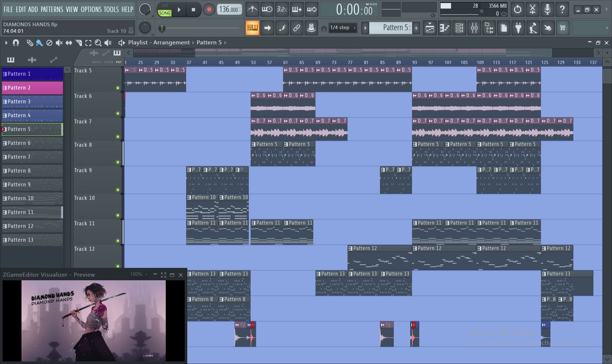The width and height of the screenshot is (612, 364).
Task: Click the 136.000 tempo field
Action: (x=229, y=9)
